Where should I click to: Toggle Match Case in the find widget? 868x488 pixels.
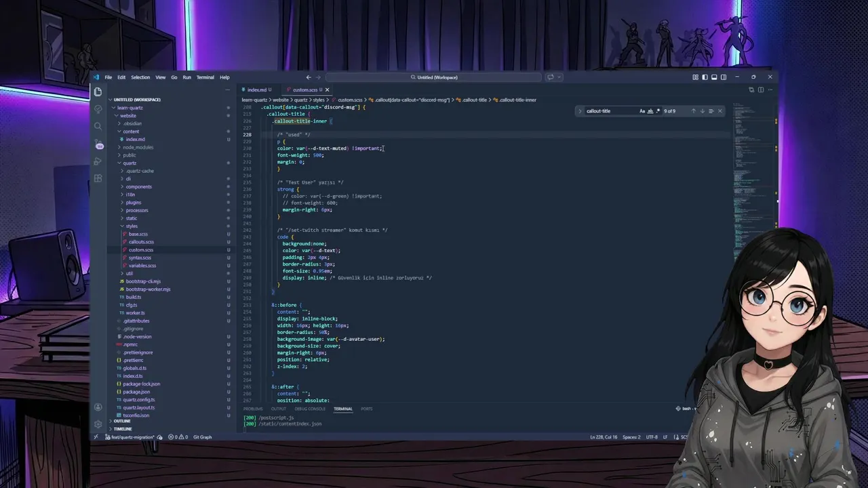point(642,111)
